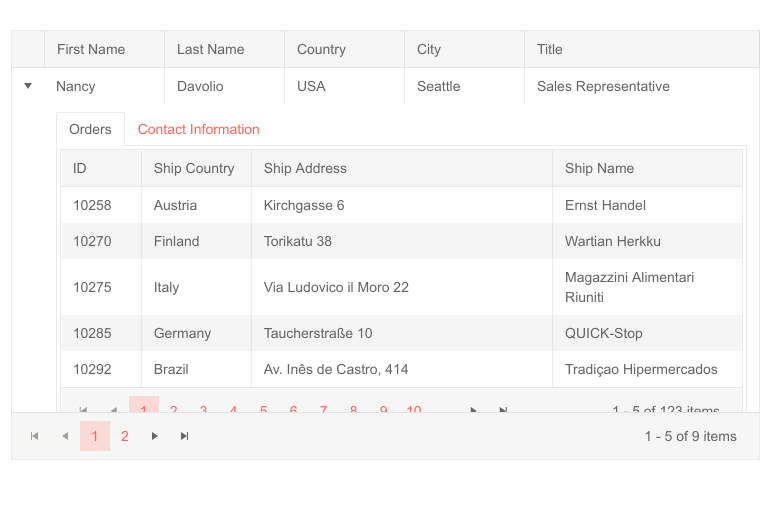Screen dimensions: 770x520
Task: Click the 'USA' country cell
Action: [x=344, y=86]
